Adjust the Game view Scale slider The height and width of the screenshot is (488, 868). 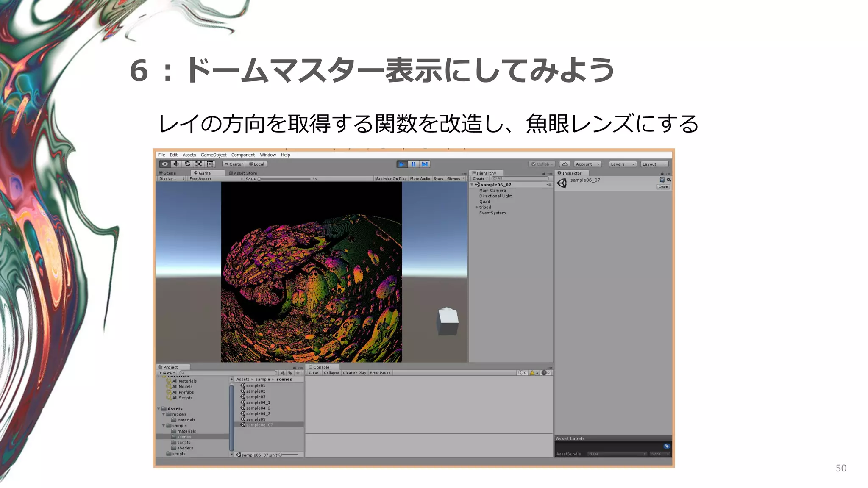[x=284, y=179]
